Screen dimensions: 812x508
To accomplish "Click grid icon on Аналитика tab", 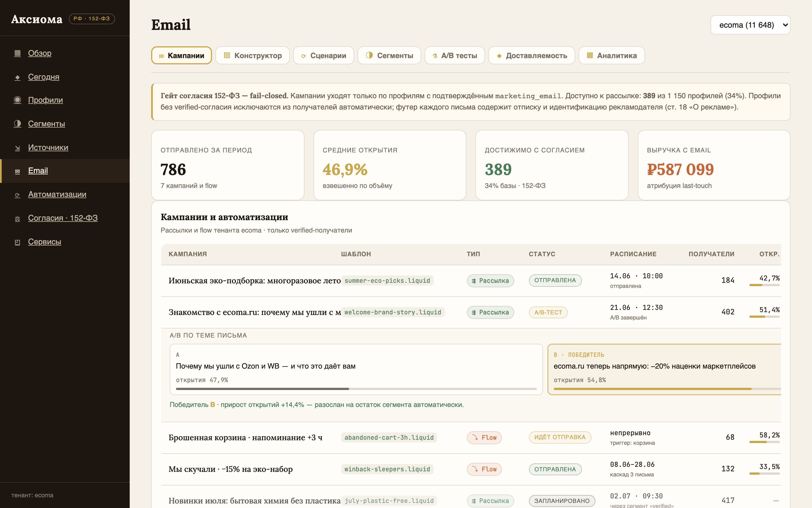I will tap(590, 55).
